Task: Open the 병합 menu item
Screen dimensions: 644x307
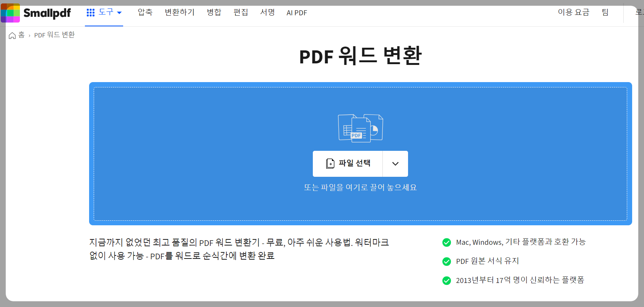Action: (214, 13)
